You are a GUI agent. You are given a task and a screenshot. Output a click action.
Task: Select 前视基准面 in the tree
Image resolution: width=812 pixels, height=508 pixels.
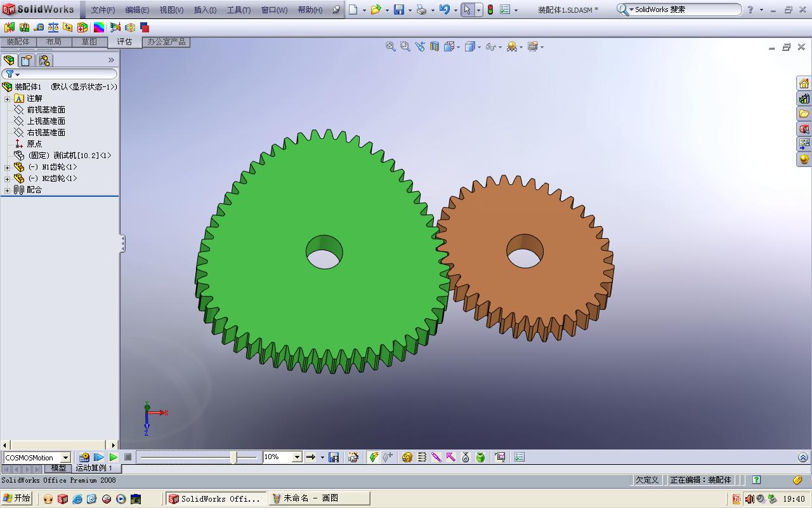coord(46,110)
